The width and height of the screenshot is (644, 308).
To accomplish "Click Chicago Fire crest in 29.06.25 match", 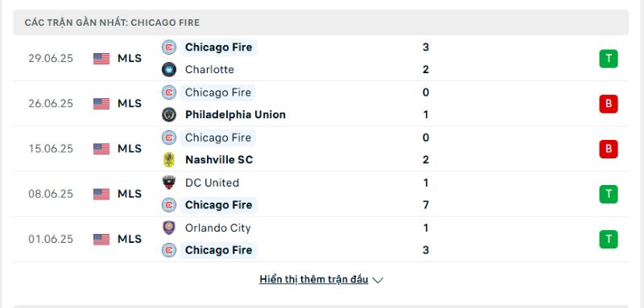I will click(169, 47).
